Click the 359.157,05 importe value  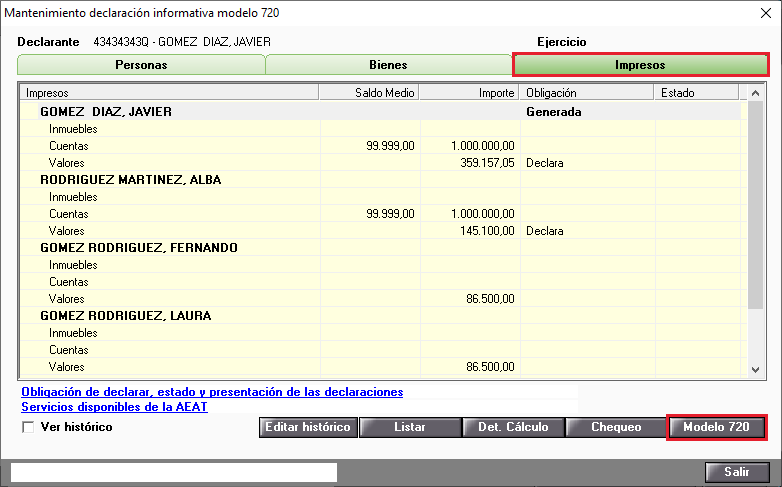coord(487,163)
